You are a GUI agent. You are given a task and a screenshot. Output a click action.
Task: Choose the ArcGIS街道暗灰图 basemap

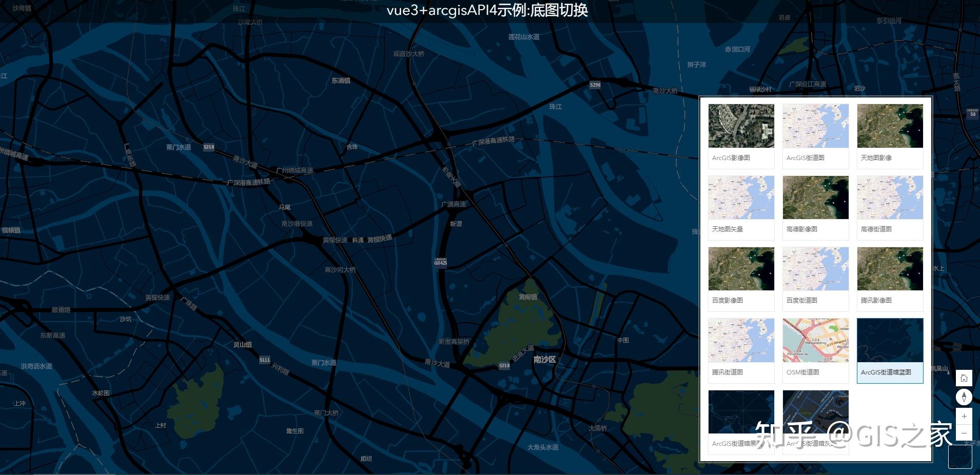click(x=816, y=422)
